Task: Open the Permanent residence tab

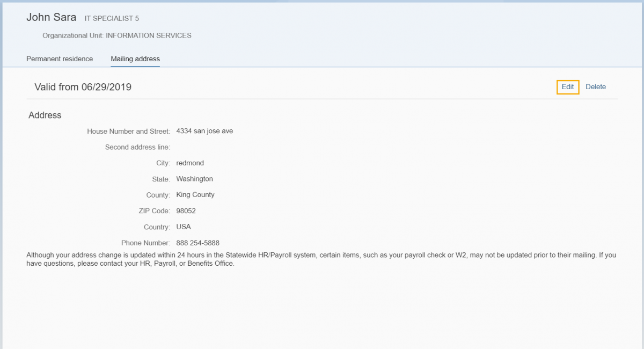Action: 60,59
